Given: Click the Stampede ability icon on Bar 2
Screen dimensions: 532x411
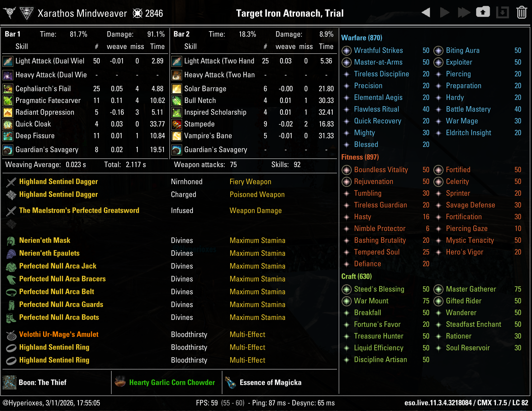Looking at the screenshot, I should tap(176, 124).
